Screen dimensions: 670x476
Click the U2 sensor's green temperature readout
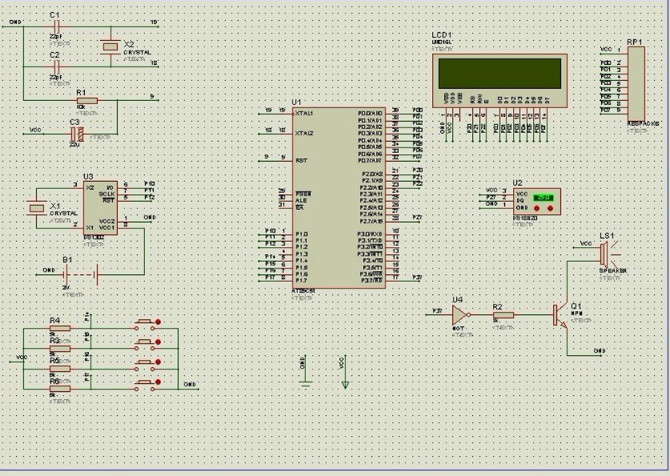tap(543, 198)
